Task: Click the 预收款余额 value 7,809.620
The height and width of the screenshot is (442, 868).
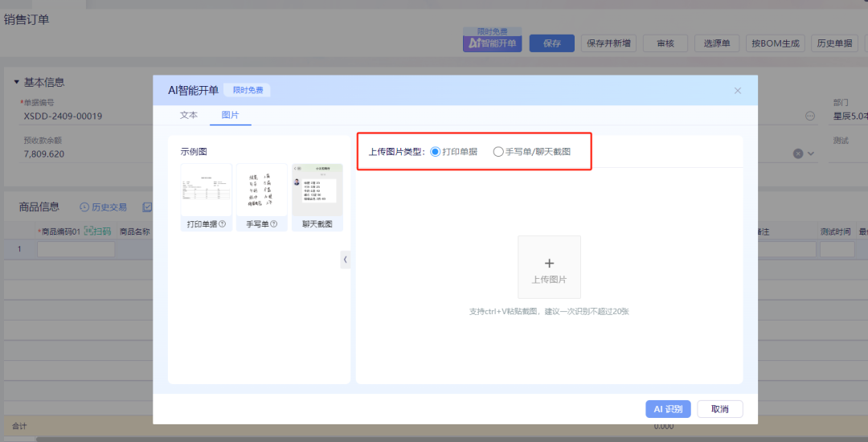Action: [44, 153]
